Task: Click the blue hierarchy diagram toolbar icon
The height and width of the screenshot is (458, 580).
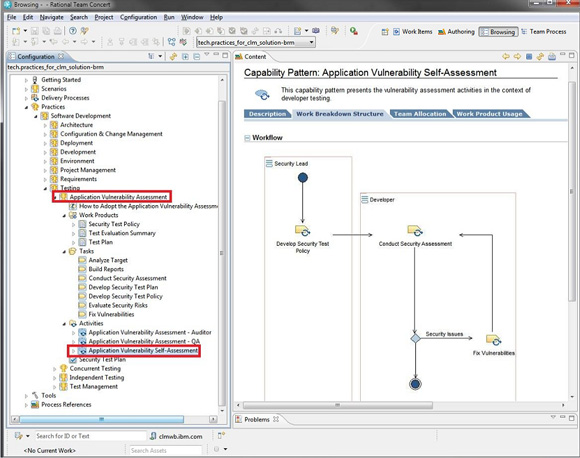Action: click(171, 42)
